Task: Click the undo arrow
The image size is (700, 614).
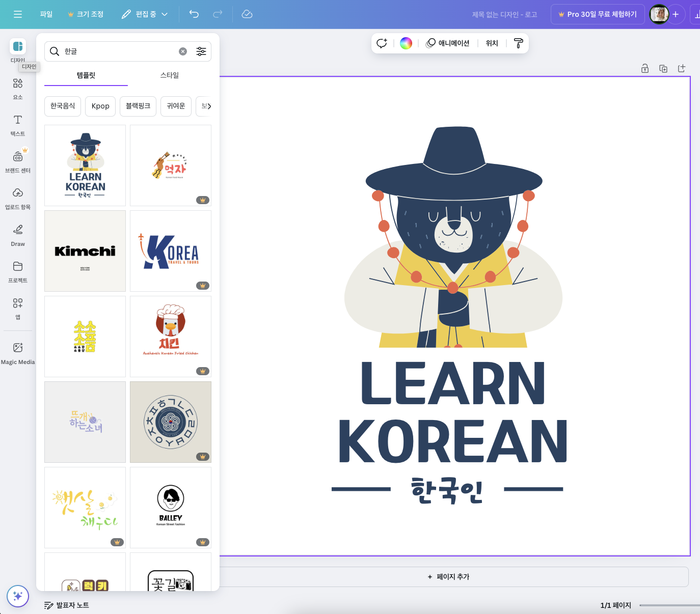Action: click(194, 14)
